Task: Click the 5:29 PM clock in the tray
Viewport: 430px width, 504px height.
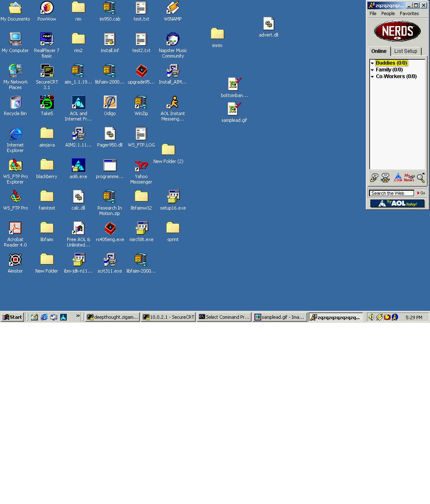Action: pyautogui.click(x=414, y=318)
